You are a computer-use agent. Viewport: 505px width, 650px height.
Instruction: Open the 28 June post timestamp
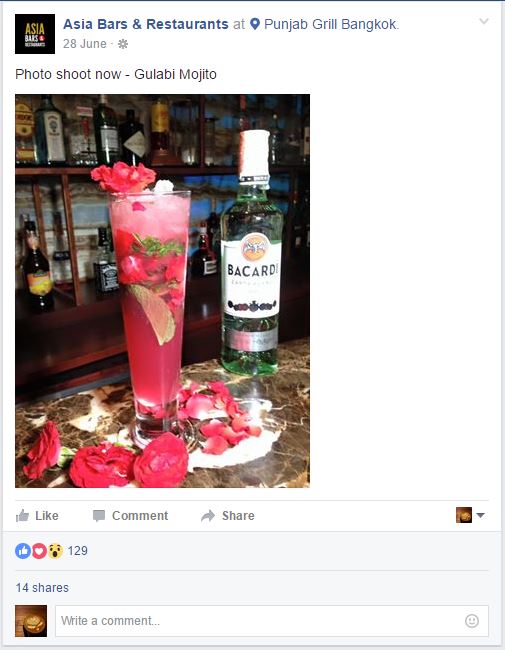pyautogui.click(x=85, y=44)
